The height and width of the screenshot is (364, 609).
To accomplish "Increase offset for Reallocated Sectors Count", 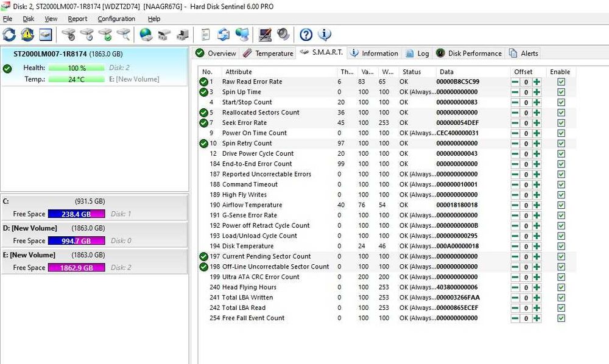I will [x=537, y=113].
